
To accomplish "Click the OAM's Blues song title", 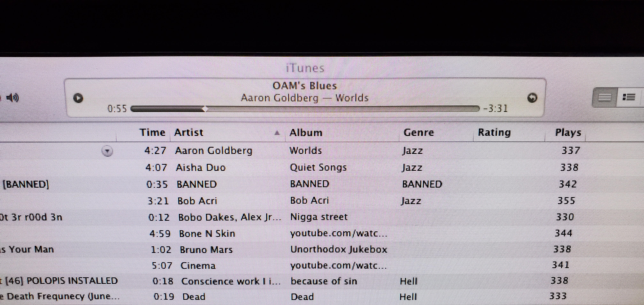I will coord(305,86).
